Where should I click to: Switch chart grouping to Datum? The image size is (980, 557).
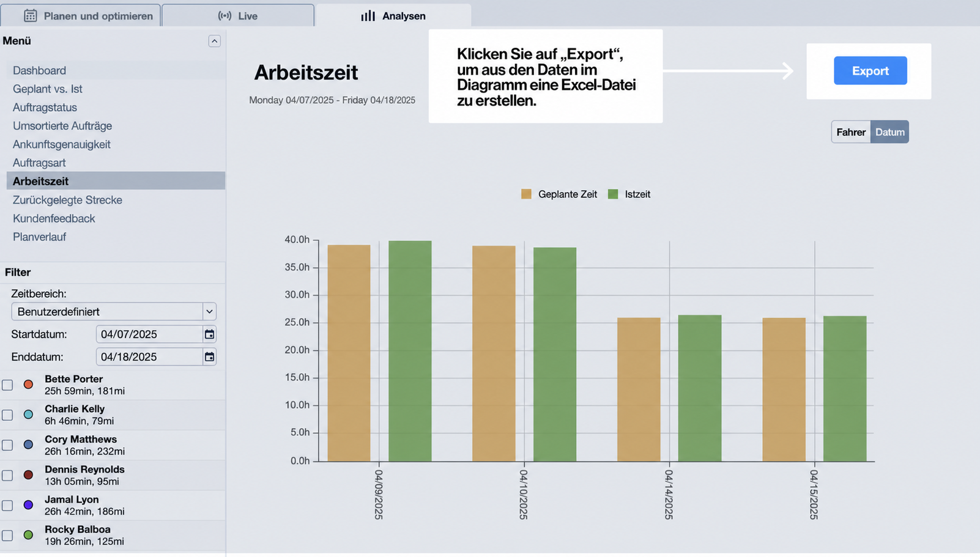pos(889,132)
